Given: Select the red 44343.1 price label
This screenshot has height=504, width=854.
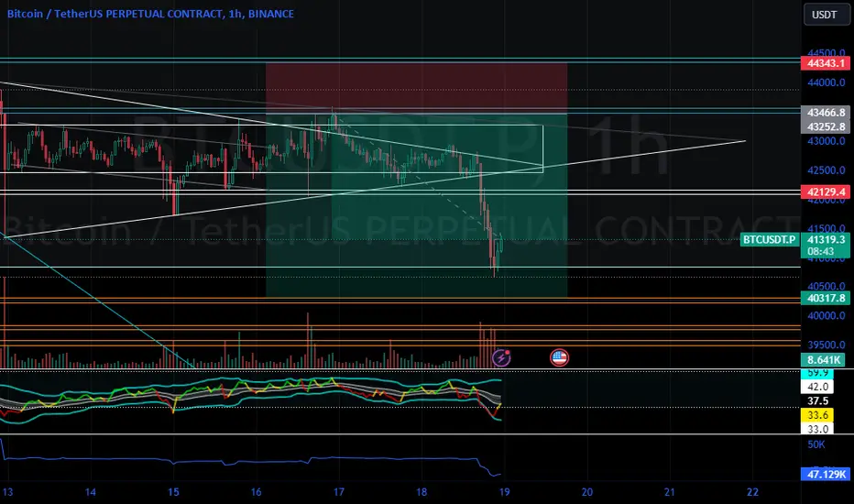Looking at the screenshot, I should click(826, 63).
